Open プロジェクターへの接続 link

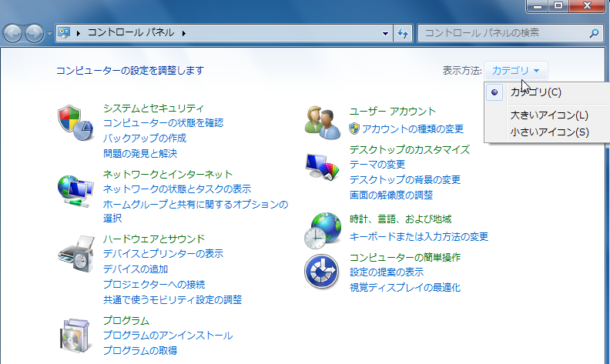tap(154, 285)
